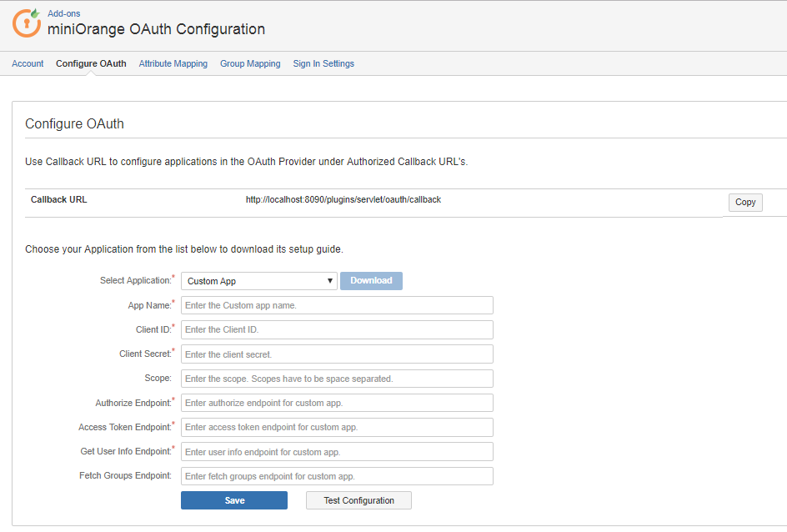Open the Attribute Mapping tab
The height and width of the screenshot is (532, 787).
(173, 63)
